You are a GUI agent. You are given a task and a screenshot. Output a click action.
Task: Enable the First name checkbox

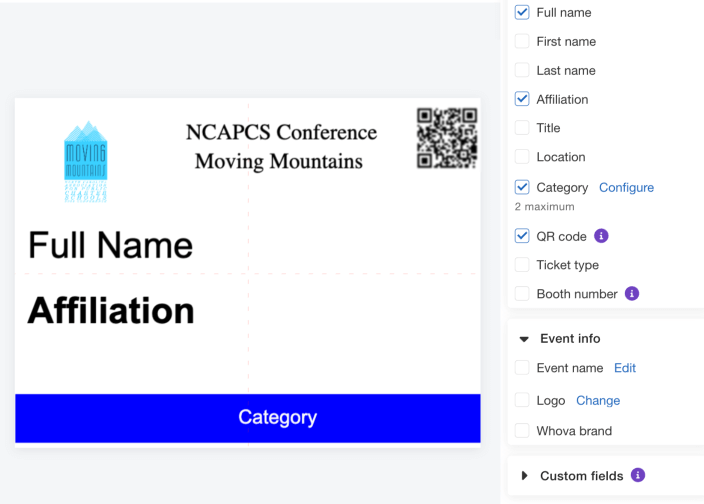pyautogui.click(x=522, y=42)
